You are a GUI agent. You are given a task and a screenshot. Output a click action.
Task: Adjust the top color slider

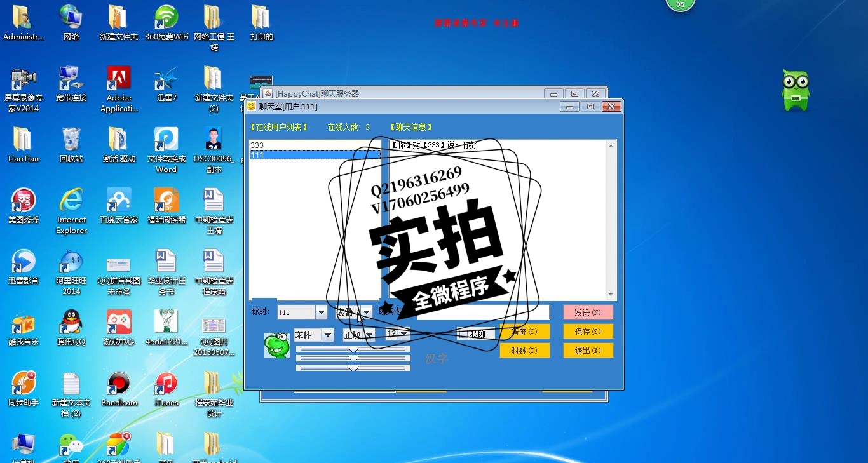click(353, 348)
